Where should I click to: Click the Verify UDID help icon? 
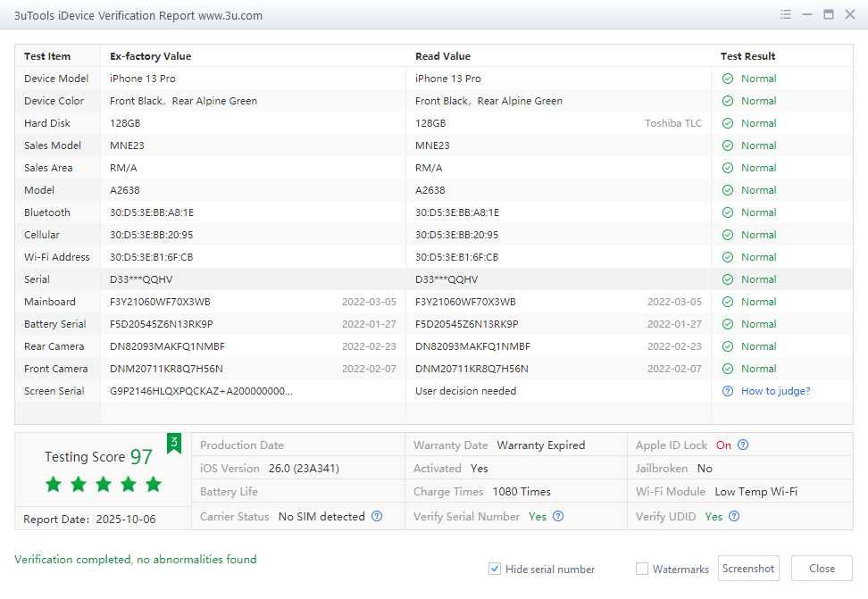733,516
